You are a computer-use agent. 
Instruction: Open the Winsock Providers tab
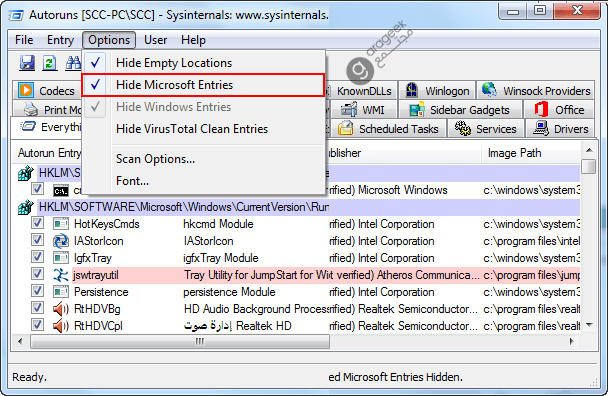(x=536, y=91)
